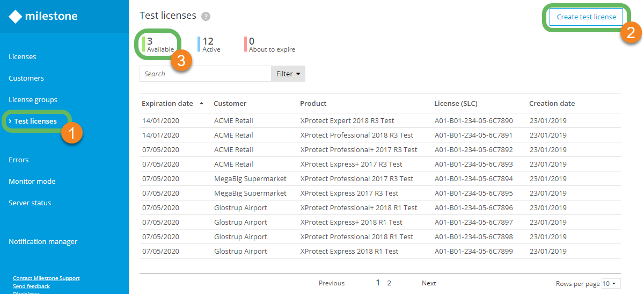Screen dimensions: 644x294
Task: Click the Milestone logo icon
Action: [16, 17]
